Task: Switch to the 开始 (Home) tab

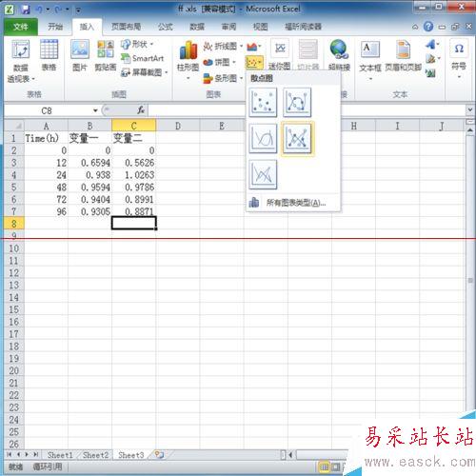Action: tap(55, 27)
